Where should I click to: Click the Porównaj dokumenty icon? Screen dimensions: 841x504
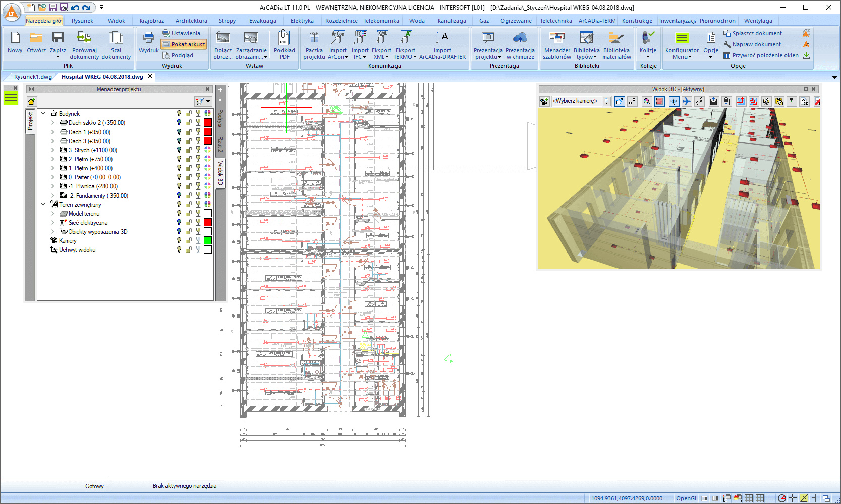(x=84, y=38)
